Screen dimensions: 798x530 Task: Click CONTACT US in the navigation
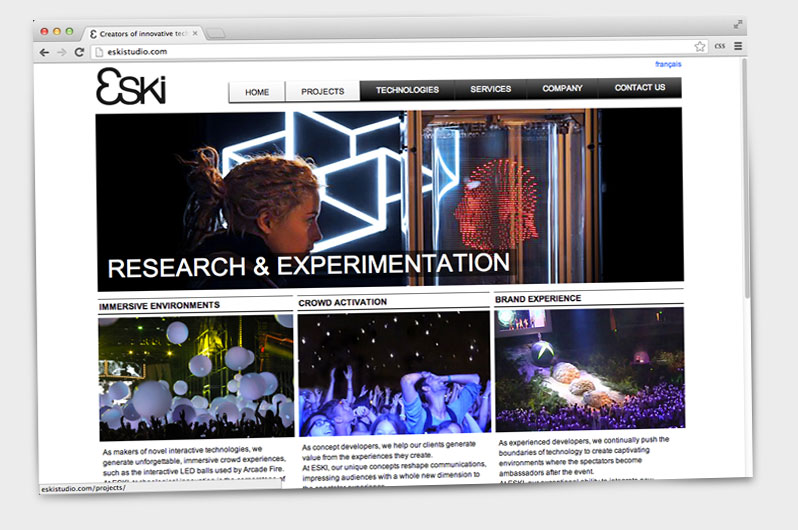640,88
